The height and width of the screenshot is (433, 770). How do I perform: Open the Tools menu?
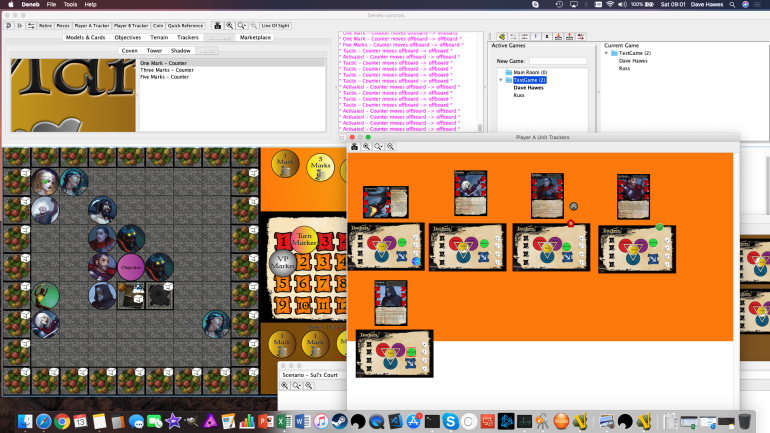pyautogui.click(x=69, y=5)
